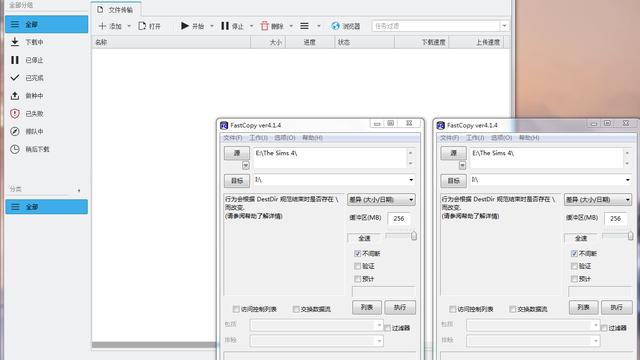Click the 任务过滤 task filter input field
The width and height of the screenshot is (640, 360).
pyautogui.click(x=436, y=26)
